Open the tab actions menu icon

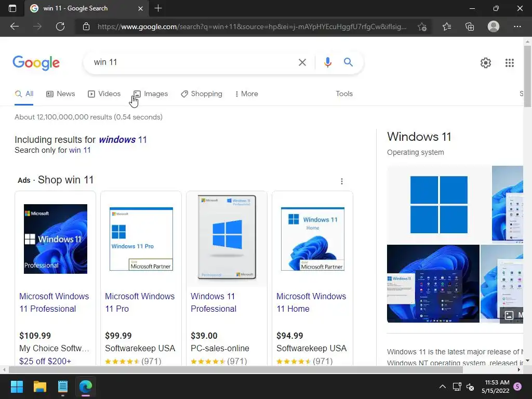pos(12,8)
